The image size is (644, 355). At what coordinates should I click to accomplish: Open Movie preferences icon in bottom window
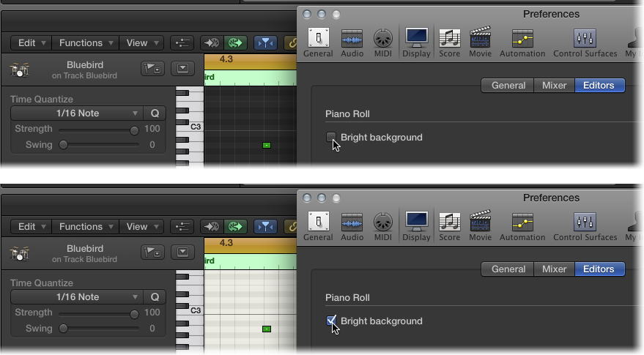(480, 226)
